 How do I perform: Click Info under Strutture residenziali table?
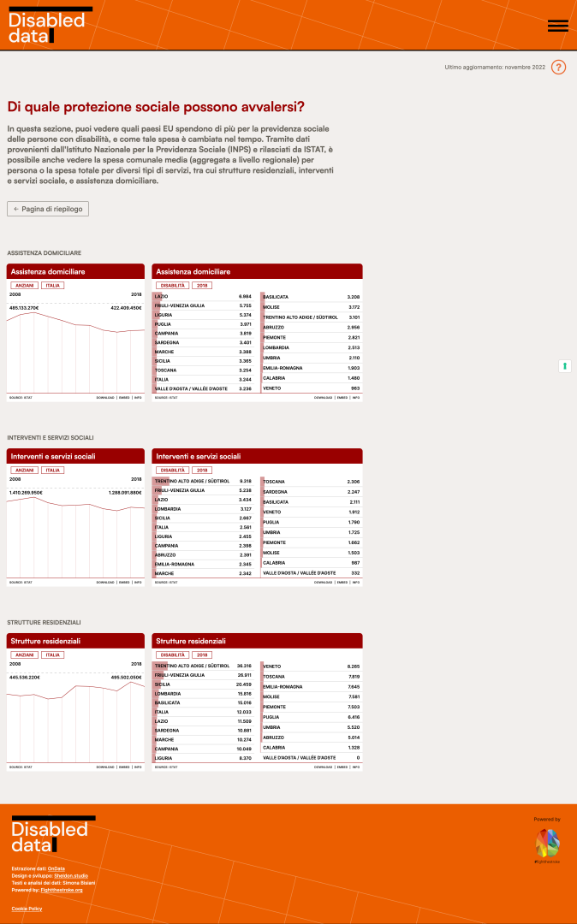[355, 767]
